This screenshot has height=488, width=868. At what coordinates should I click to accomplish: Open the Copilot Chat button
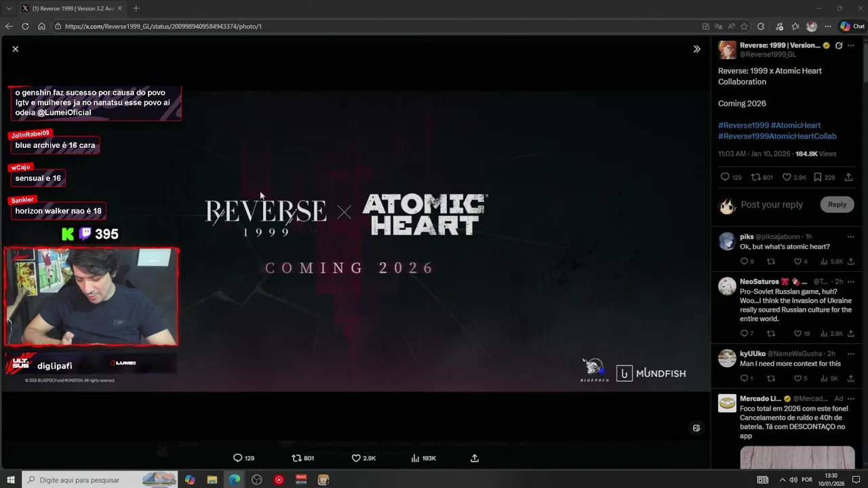pos(852,26)
